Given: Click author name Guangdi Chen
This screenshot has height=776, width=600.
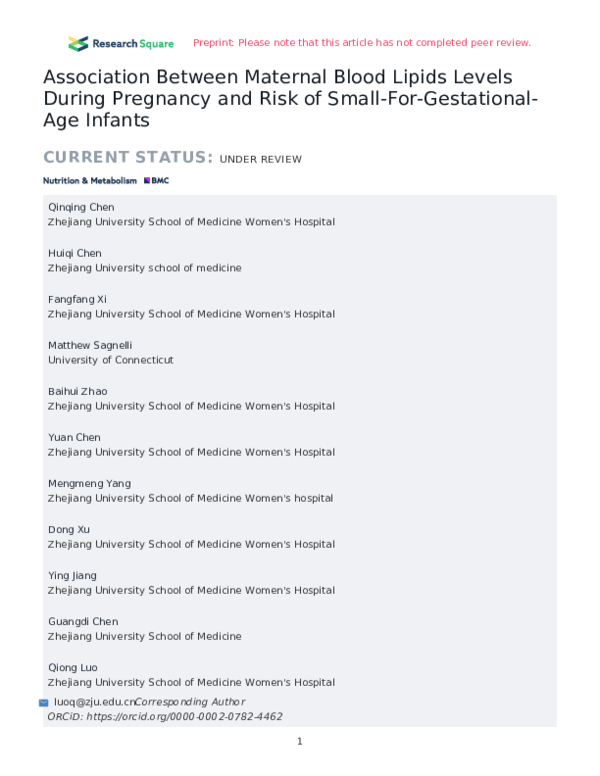Looking at the screenshot, I should [83, 621].
